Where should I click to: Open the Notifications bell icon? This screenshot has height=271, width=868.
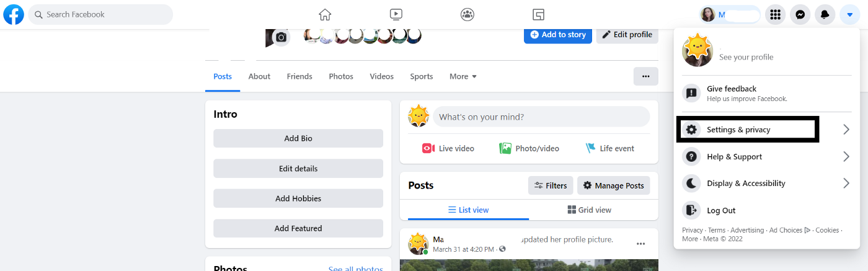(x=825, y=15)
